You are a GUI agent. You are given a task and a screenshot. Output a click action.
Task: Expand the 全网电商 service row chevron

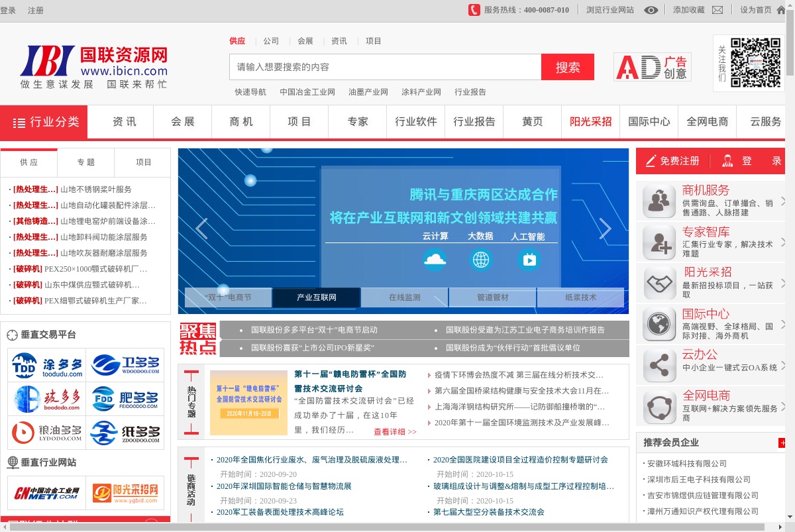click(783, 405)
